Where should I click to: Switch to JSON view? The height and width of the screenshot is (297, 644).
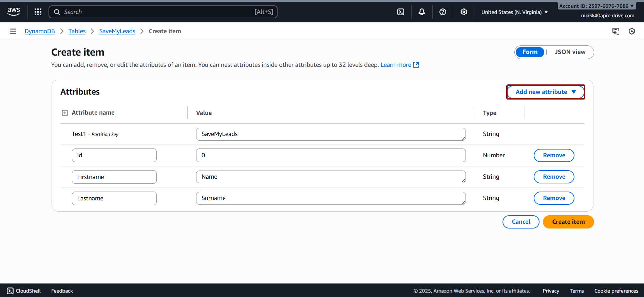[570, 52]
